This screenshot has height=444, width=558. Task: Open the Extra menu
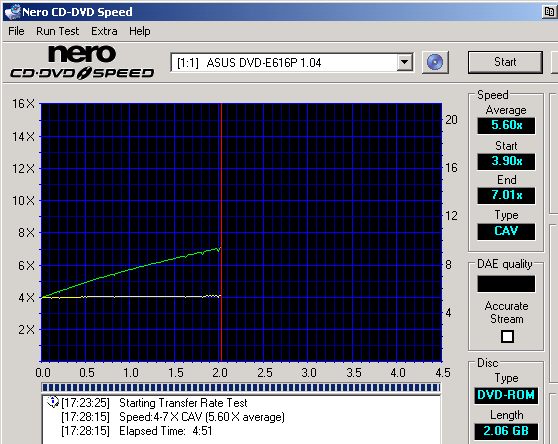pos(104,31)
